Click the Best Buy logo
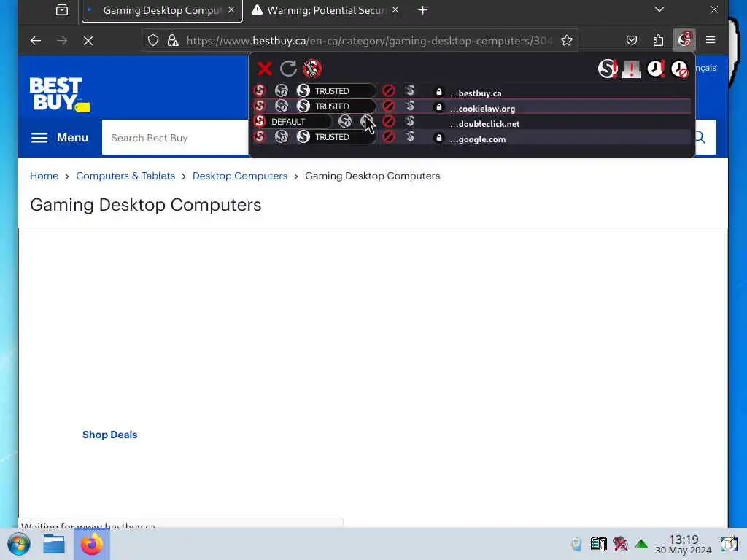747x560 pixels. click(x=60, y=94)
